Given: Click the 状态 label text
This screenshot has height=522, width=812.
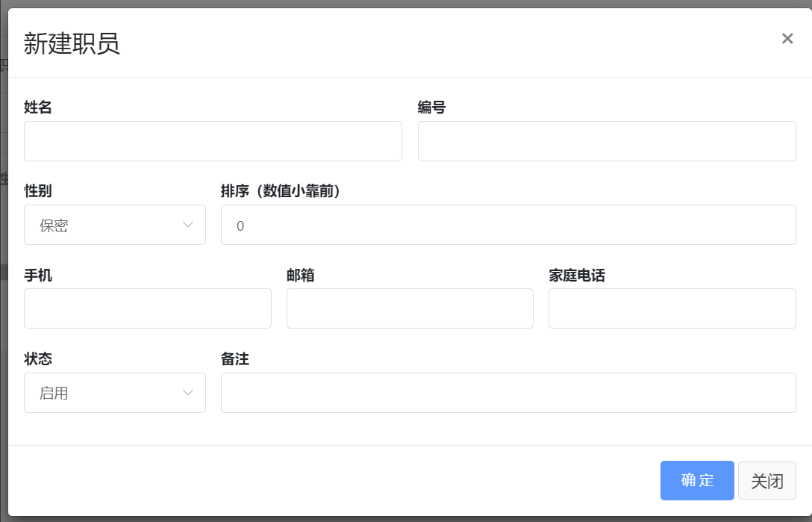Looking at the screenshot, I should click(x=38, y=359).
